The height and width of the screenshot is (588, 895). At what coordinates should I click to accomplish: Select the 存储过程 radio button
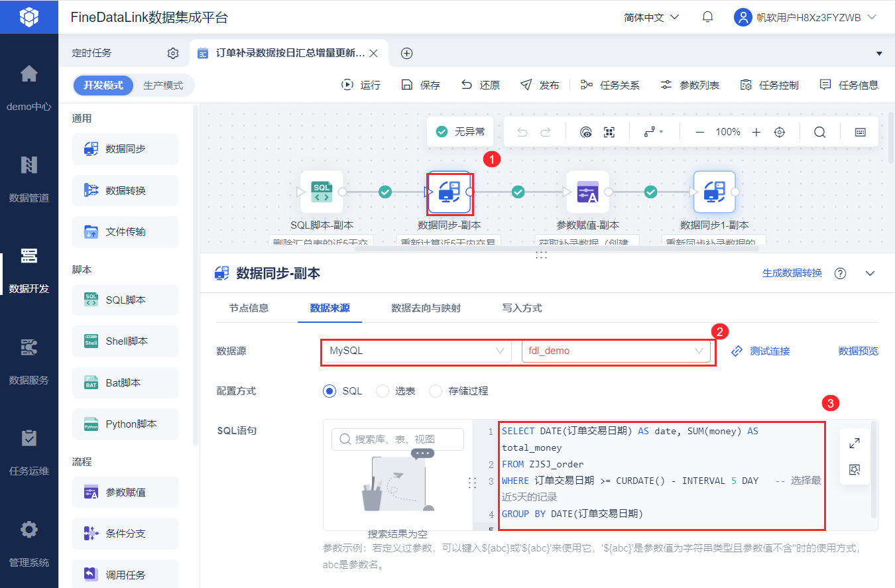[436, 391]
